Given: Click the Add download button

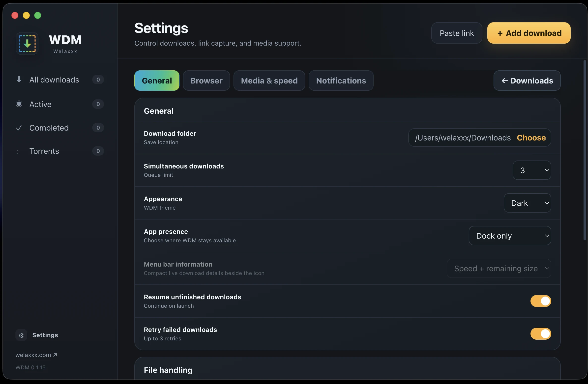Looking at the screenshot, I should click(529, 33).
